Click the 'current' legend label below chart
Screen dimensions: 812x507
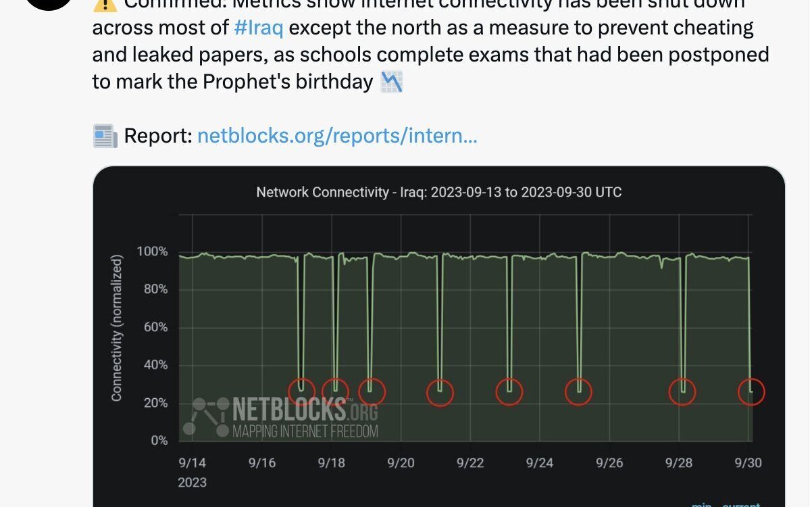coord(741,504)
